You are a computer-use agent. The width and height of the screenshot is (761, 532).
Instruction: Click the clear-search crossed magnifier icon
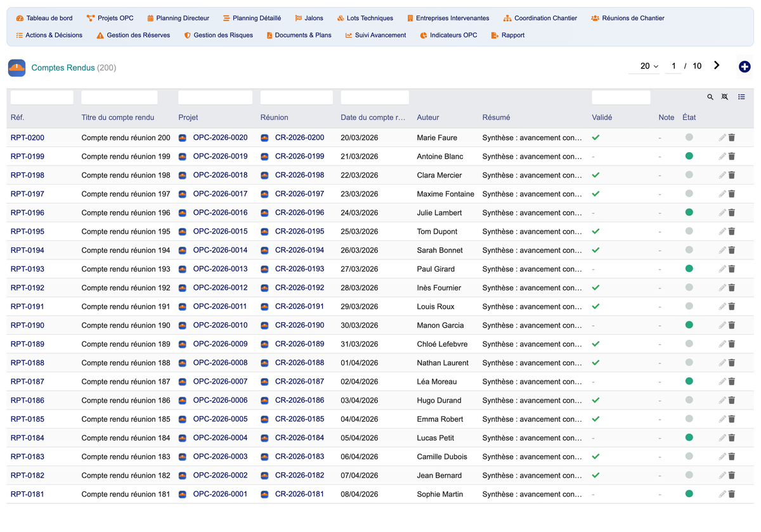pos(725,97)
